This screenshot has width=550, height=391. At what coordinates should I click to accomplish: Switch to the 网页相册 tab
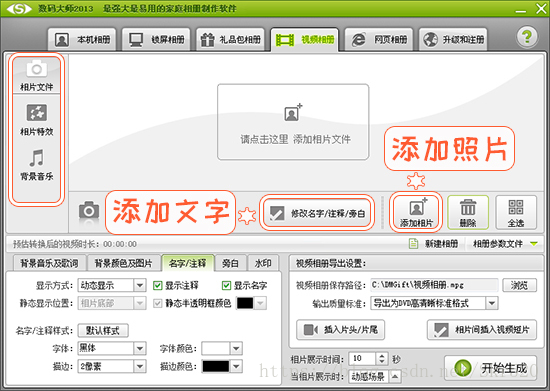378,39
